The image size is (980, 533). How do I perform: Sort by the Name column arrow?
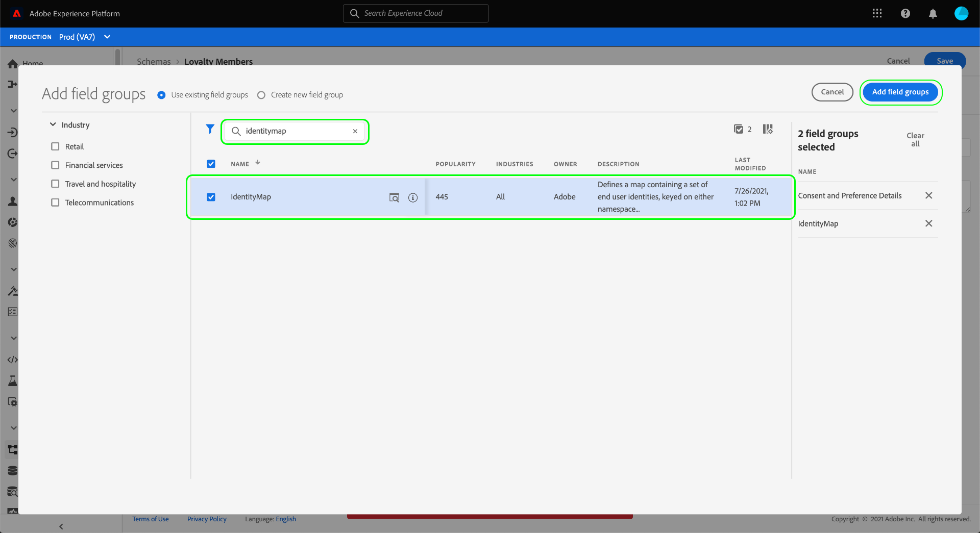point(258,162)
